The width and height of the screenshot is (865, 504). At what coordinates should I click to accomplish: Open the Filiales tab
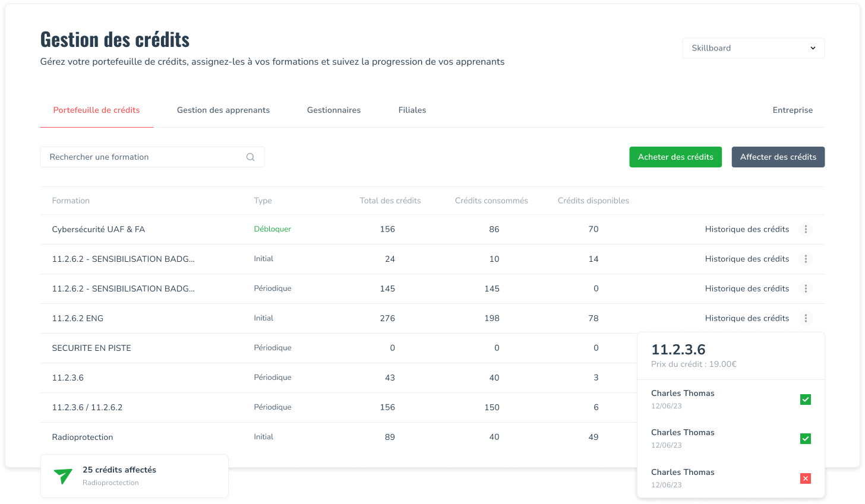(412, 110)
